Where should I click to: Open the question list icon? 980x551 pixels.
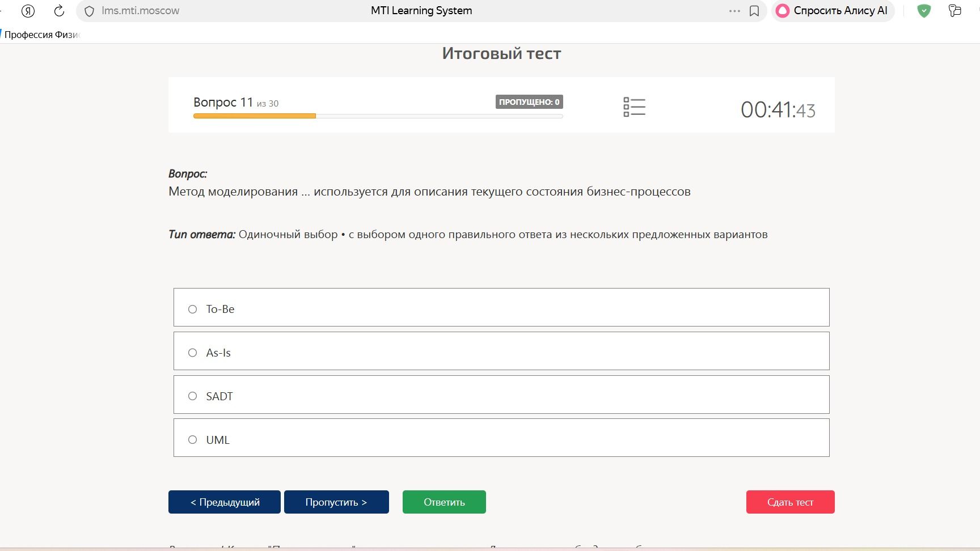pyautogui.click(x=634, y=107)
